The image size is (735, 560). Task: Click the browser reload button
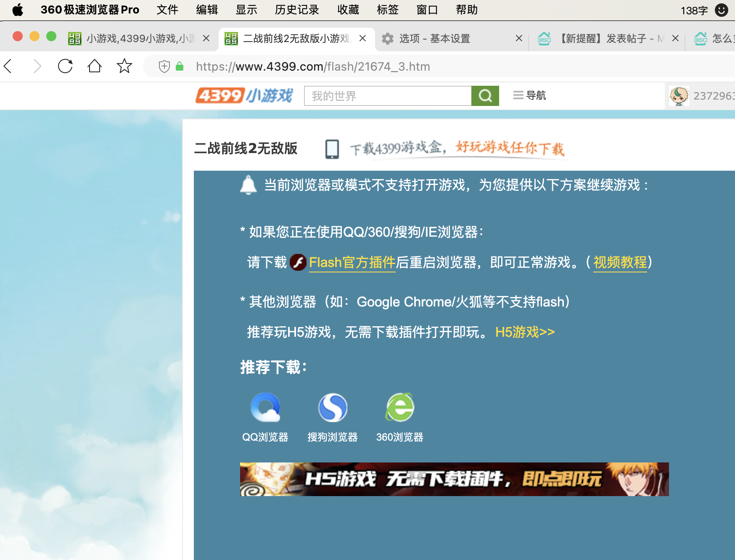[65, 66]
